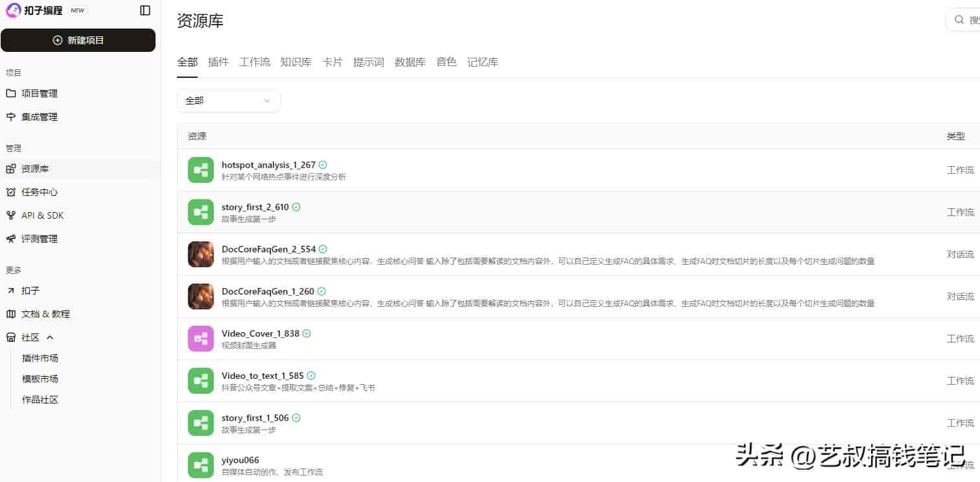Switch to the 知识库 tab
Screen dimensions: 980x482
(296, 62)
